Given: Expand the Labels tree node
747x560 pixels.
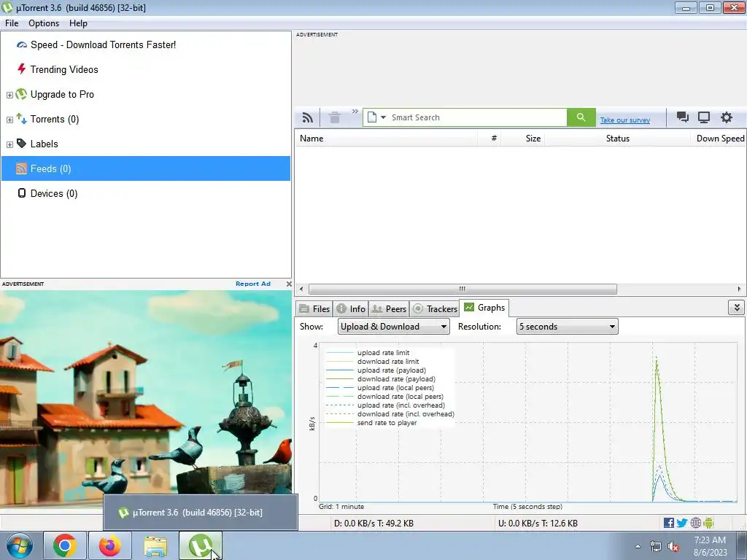Looking at the screenshot, I should [9, 144].
